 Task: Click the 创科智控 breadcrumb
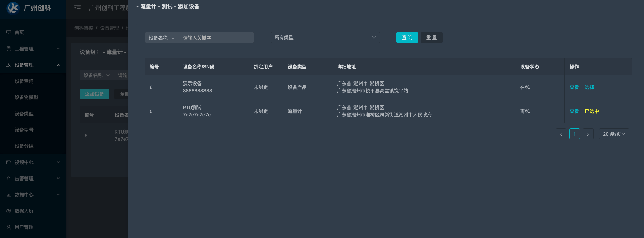coord(84,28)
